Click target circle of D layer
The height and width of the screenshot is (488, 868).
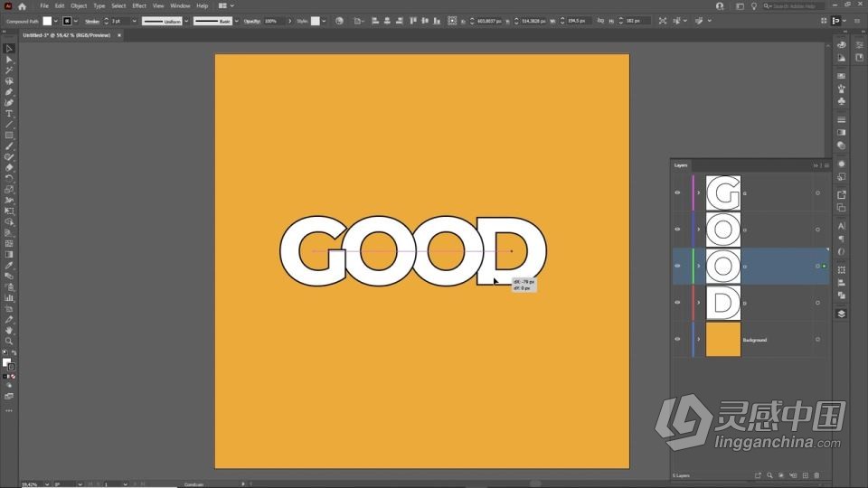pos(817,303)
